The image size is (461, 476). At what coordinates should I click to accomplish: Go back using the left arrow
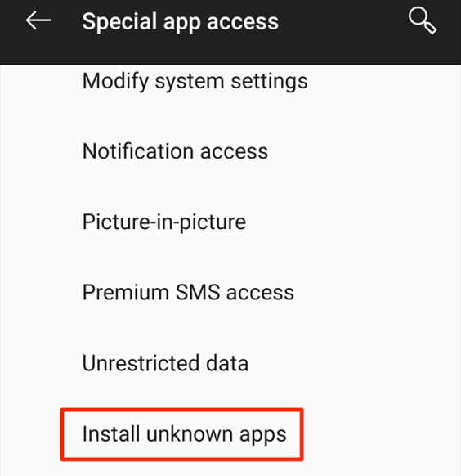(38, 20)
